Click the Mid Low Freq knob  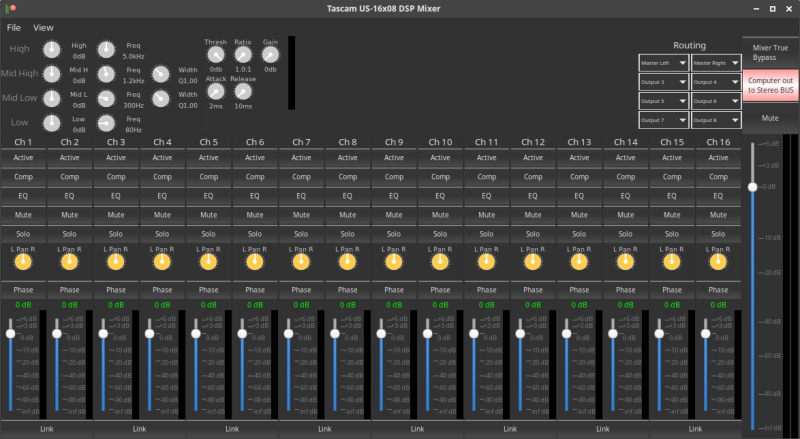pyautogui.click(x=106, y=99)
